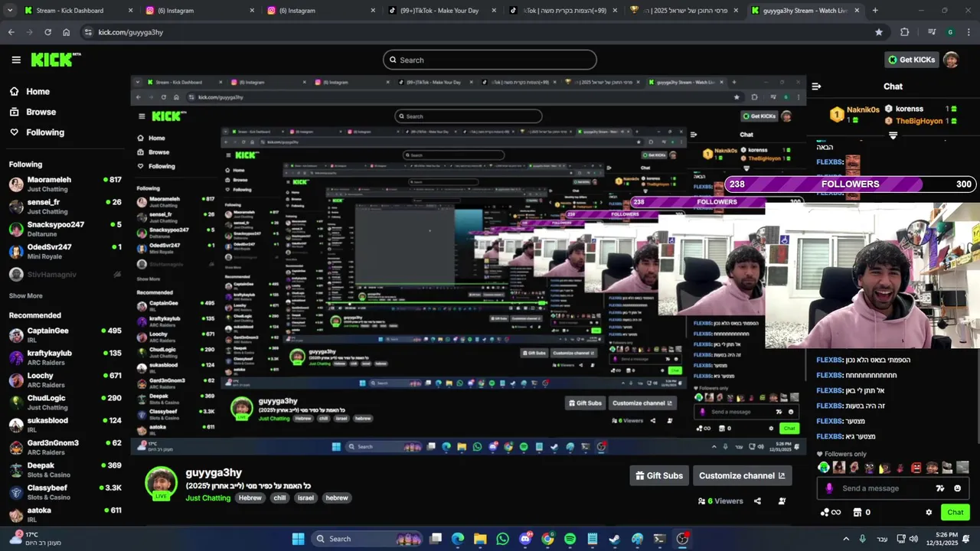Open Spotify from the taskbar

(570, 539)
